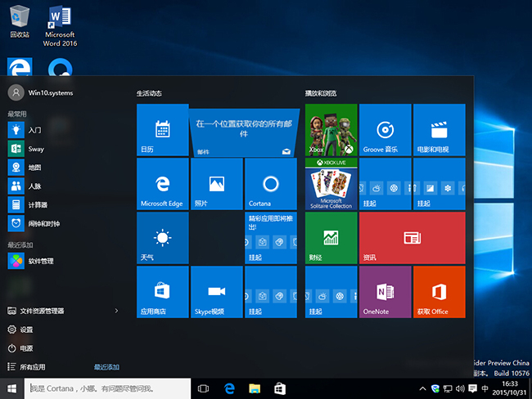Open 计算器 calculator from the list
This screenshot has height=399, width=532.
[x=64, y=204]
